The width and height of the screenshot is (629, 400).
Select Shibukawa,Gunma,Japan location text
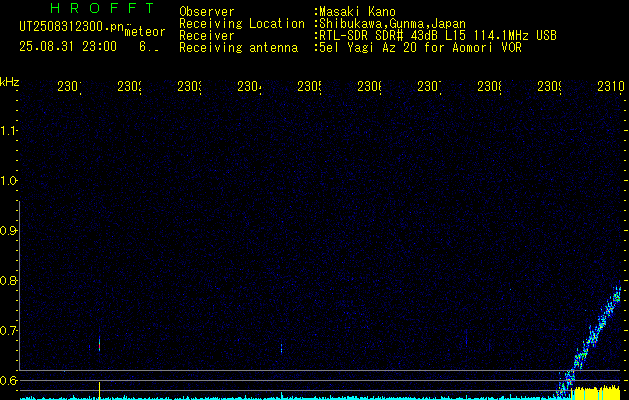[392, 24]
